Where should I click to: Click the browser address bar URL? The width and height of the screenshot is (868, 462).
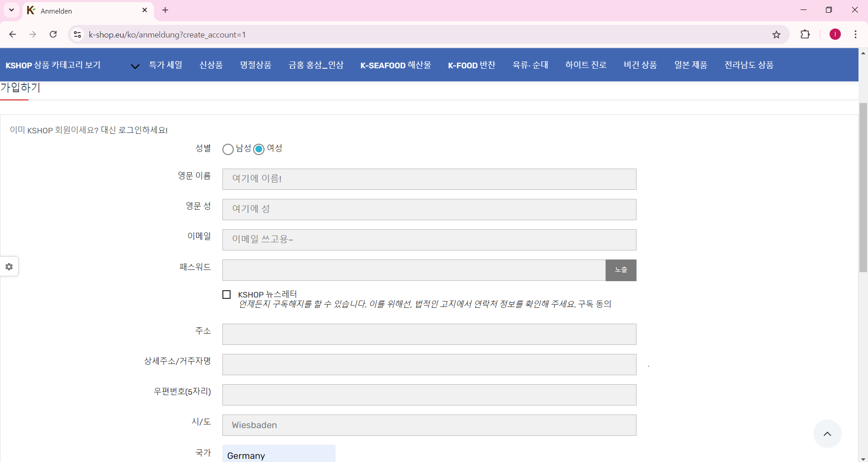[167, 35]
